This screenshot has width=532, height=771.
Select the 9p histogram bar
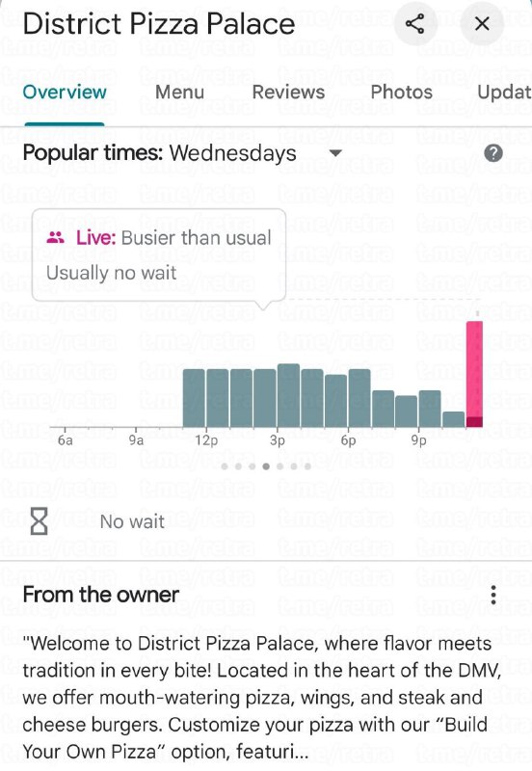(430, 409)
